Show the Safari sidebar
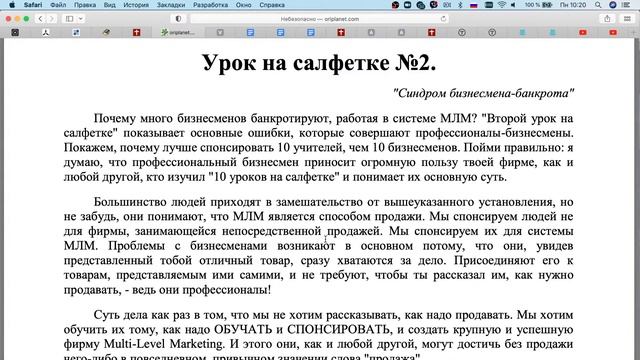 [69, 19]
